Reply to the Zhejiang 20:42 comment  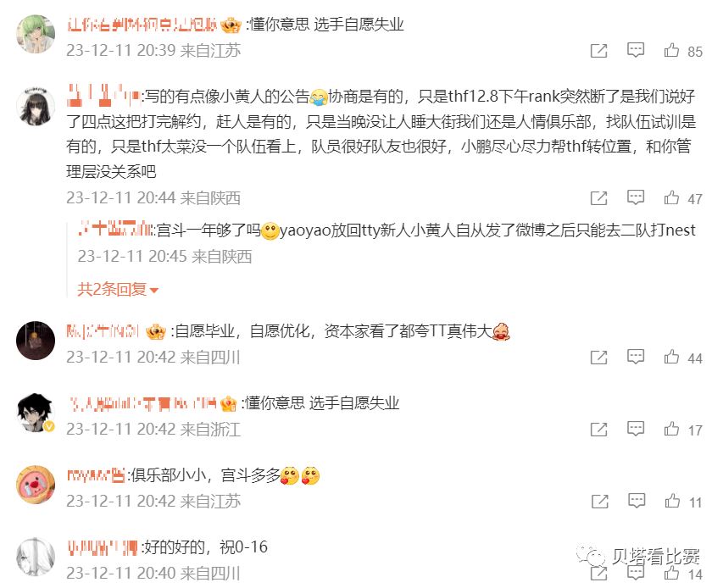point(636,429)
